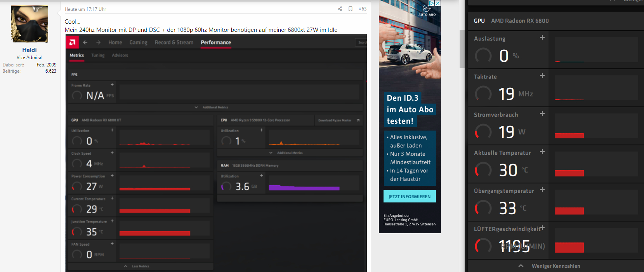The width and height of the screenshot is (644, 272).
Task: Click the Aktuelle Temperatur 30 °C gauge ring
Action: (x=483, y=170)
